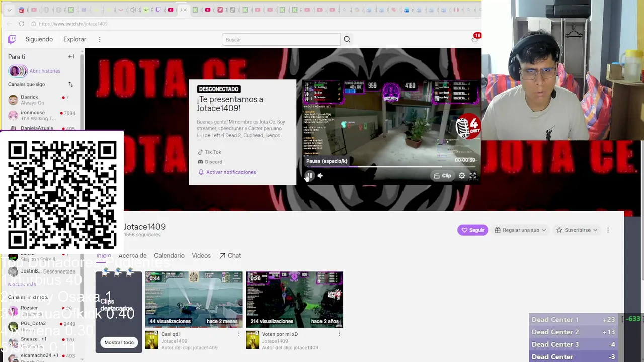Open the notifications inbox with 16 badge
644x362 pixels.
click(x=474, y=39)
